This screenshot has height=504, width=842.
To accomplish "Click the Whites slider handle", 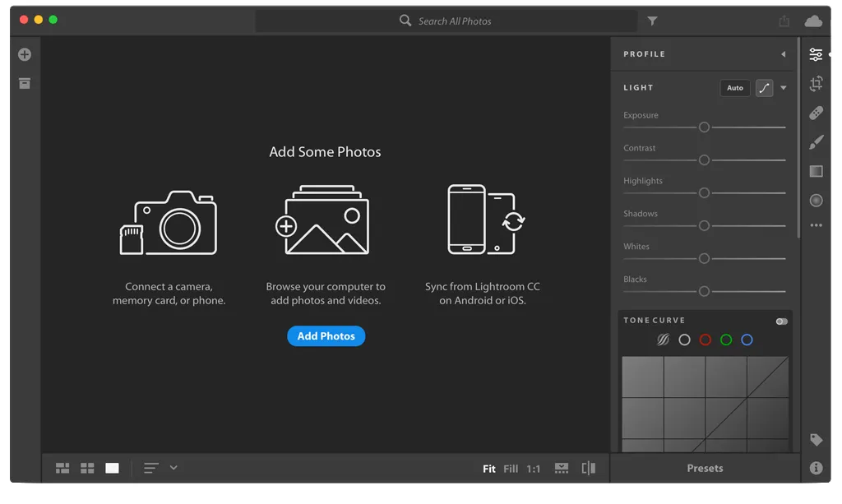I will click(x=704, y=258).
